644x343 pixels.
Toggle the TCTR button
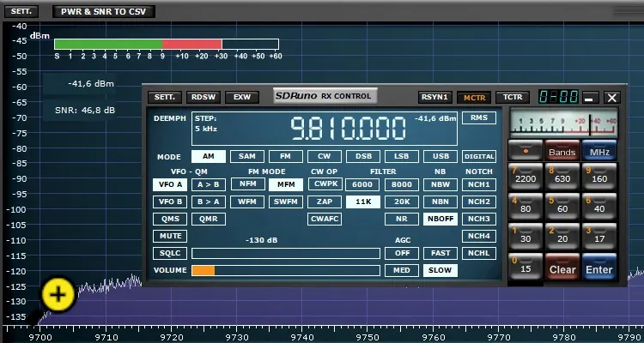point(513,97)
